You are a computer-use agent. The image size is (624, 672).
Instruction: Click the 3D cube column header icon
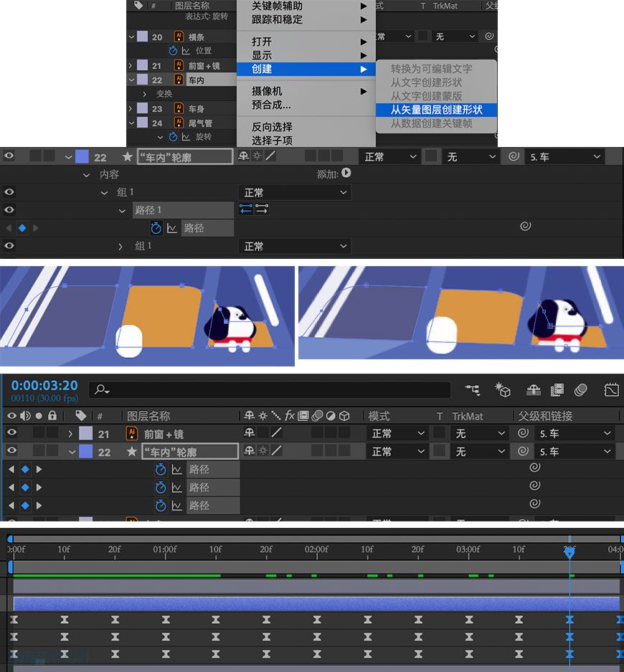click(344, 416)
